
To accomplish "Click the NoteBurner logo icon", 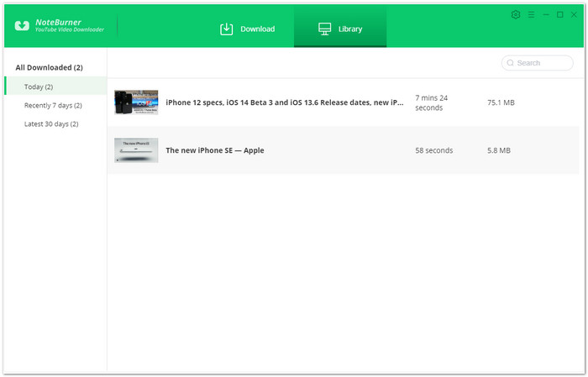I will 22,25.
